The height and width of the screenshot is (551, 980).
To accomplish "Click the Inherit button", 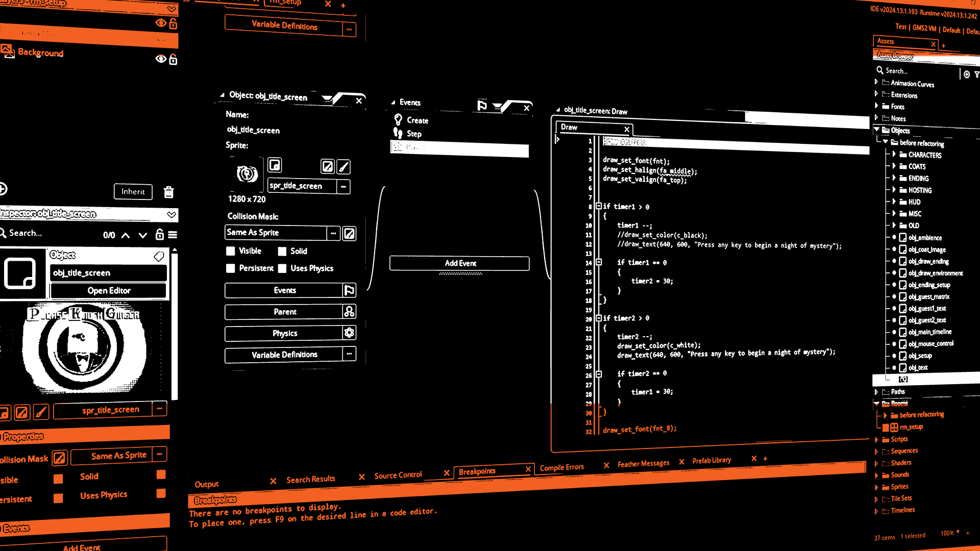I will [x=133, y=192].
